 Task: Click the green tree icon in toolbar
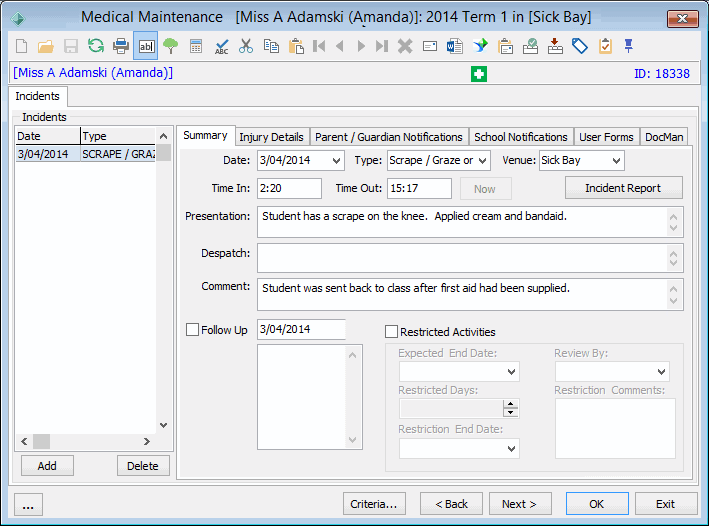pyautogui.click(x=170, y=46)
